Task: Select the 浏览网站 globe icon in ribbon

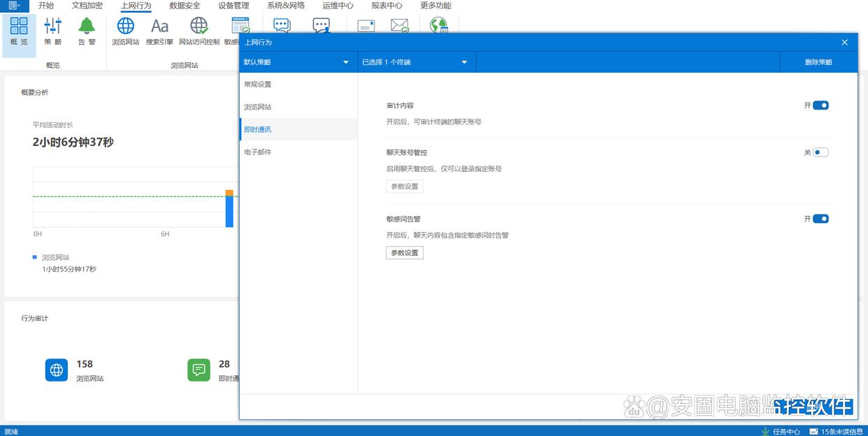Action: pos(126,32)
